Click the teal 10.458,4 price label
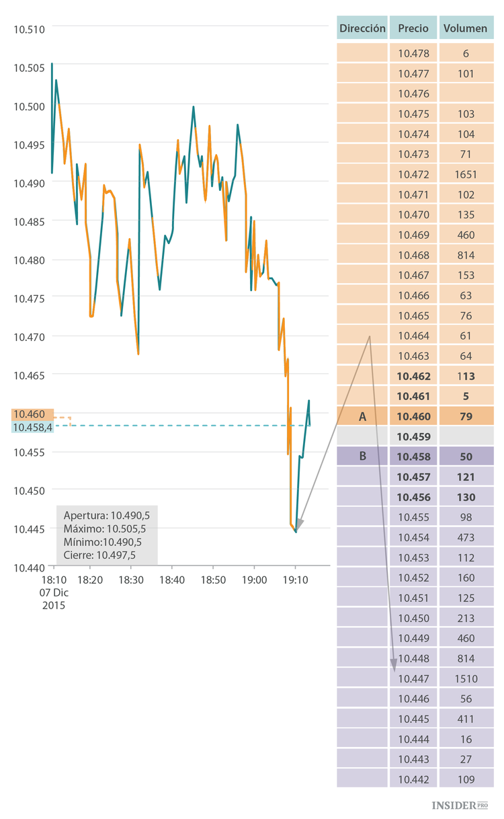The height and width of the screenshot is (819, 504). click(x=33, y=428)
